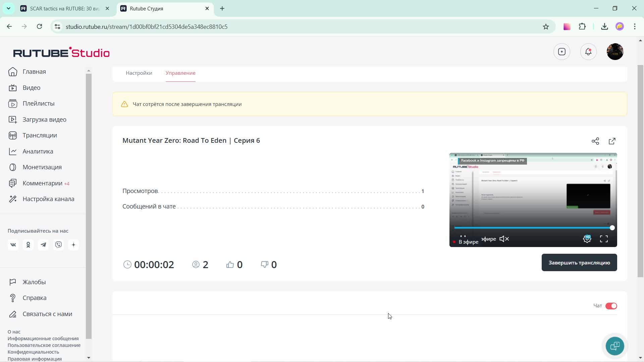The image size is (644, 362).
Task: Click the RUTUBE Studio logo
Action: [x=61, y=53]
